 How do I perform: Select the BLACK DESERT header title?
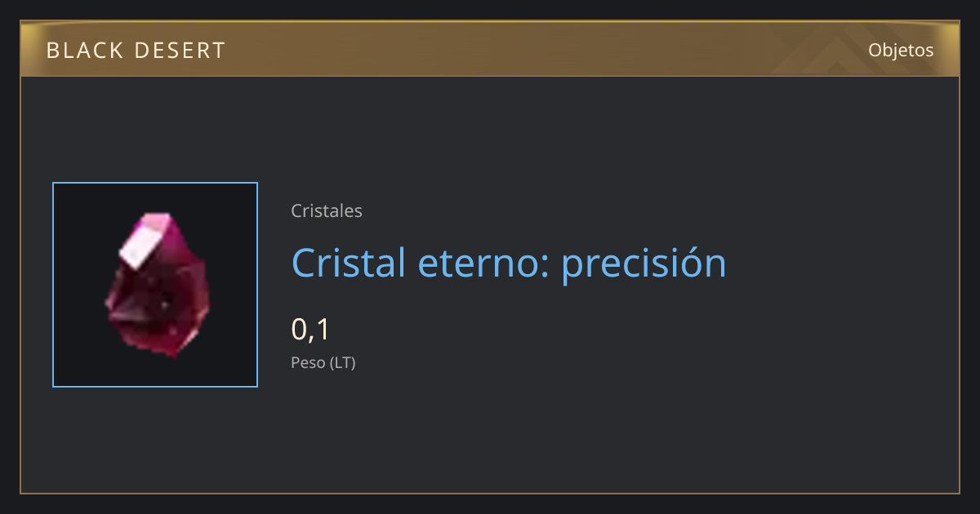click(x=136, y=51)
